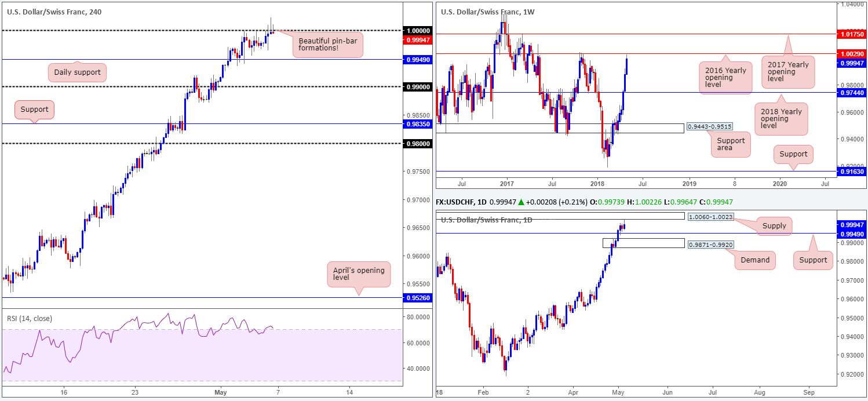868x401 pixels.
Task: Select the red 0.99947 price label on 240 chart
Action: (418, 40)
